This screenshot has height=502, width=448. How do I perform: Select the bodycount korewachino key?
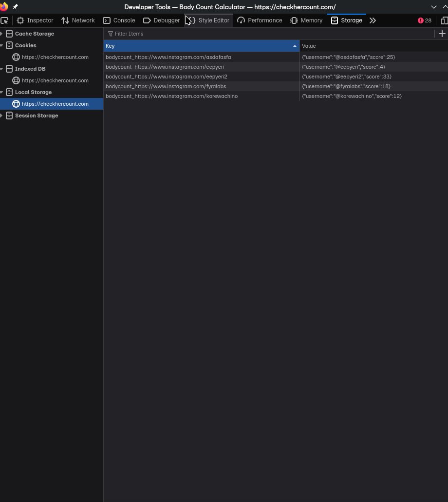coord(172,96)
